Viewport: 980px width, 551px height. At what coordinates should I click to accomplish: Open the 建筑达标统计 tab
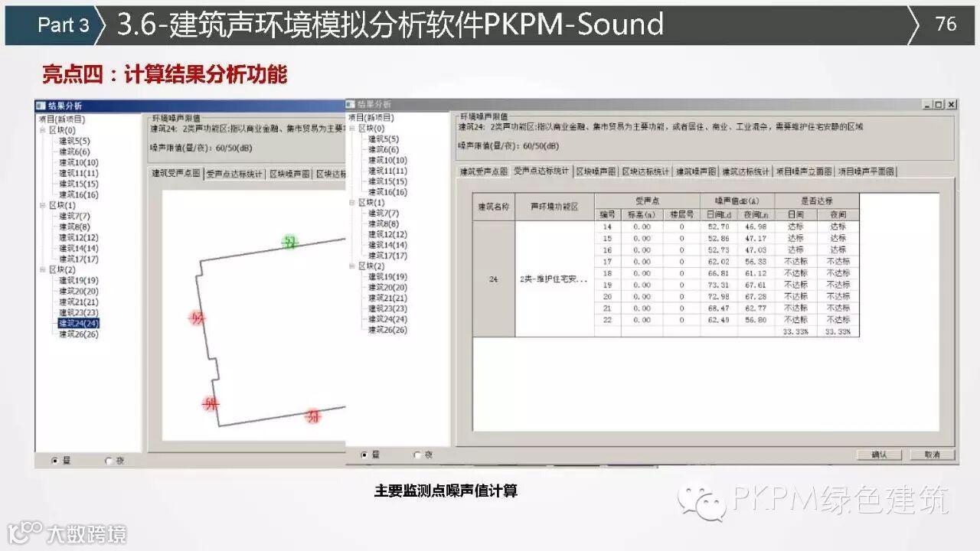click(746, 171)
